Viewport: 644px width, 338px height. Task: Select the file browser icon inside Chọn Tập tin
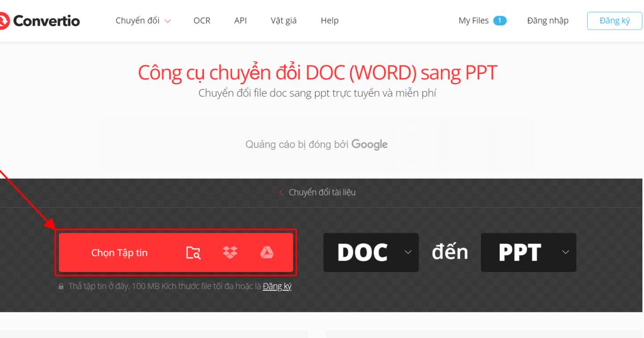click(x=194, y=252)
